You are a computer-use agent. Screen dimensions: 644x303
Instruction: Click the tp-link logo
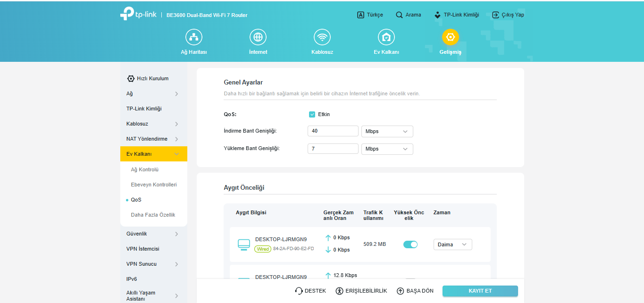[138, 14]
